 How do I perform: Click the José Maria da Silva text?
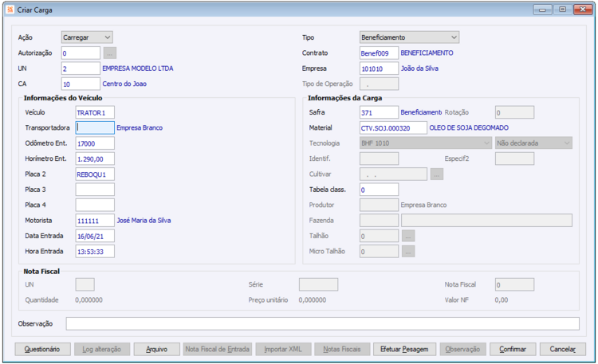pyautogui.click(x=144, y=221)
